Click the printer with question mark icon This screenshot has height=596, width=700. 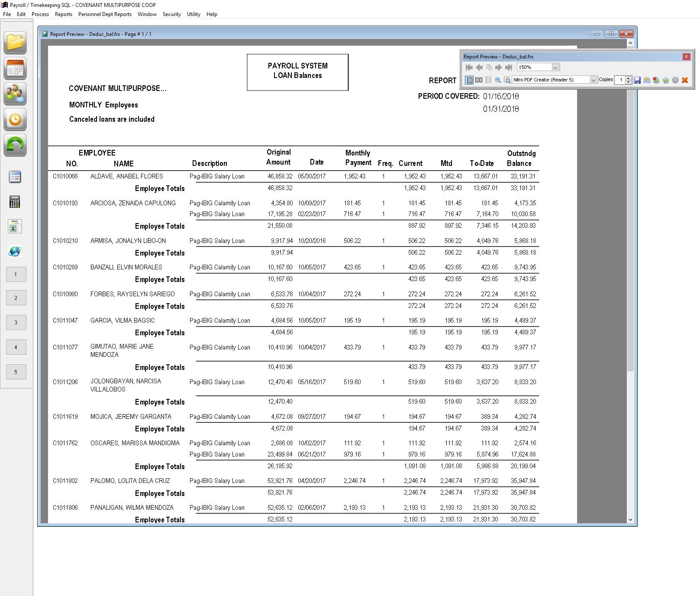tap(656, 80)
